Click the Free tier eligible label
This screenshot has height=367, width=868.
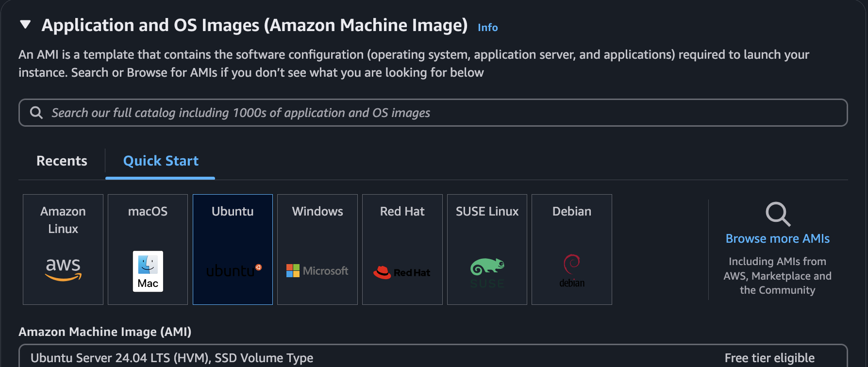[769, 358]
